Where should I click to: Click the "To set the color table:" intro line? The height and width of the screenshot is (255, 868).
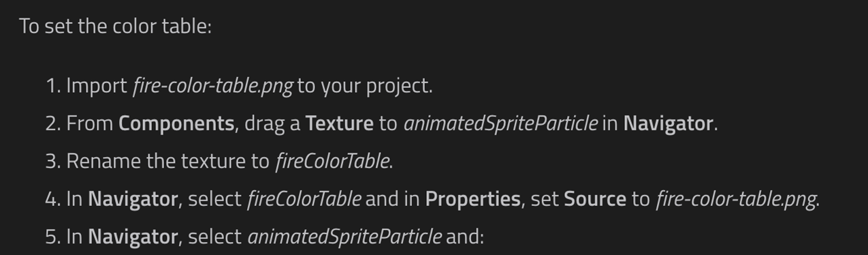pos(116,27)
